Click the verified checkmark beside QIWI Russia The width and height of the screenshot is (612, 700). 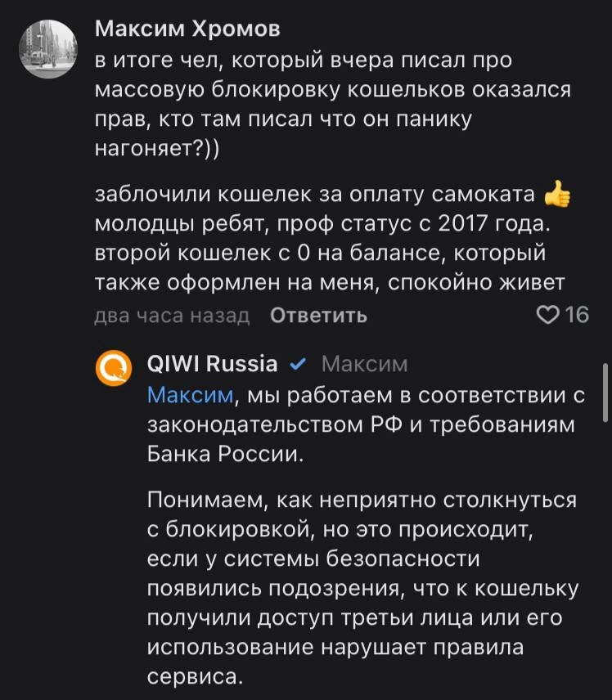pos(299,364)
